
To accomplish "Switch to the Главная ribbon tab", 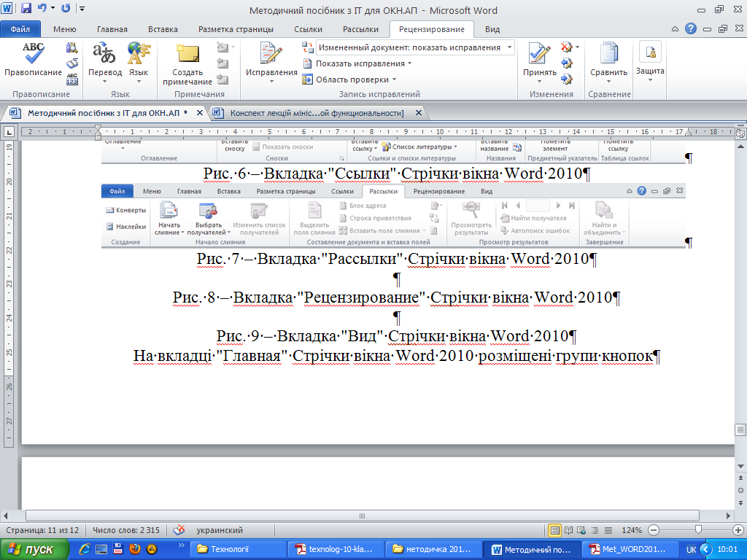I will [112, 29].
